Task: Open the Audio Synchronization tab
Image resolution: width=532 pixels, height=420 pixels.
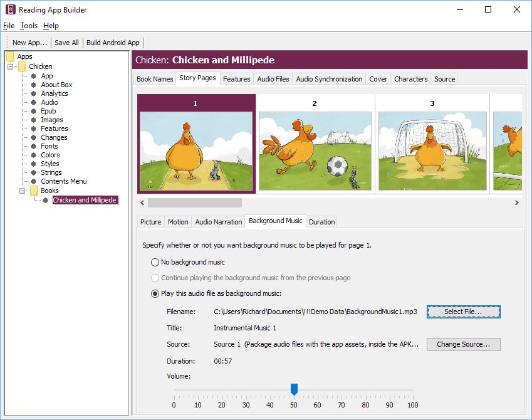Action: pyautogui.click(x=329, y=79)
